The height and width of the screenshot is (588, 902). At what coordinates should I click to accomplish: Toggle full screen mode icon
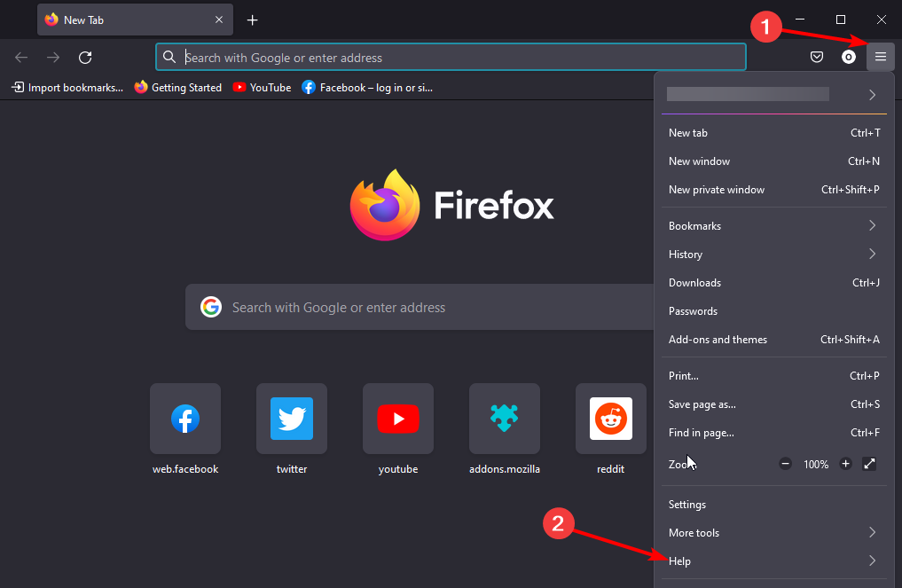pyautogui.click(x=869, y=464)
